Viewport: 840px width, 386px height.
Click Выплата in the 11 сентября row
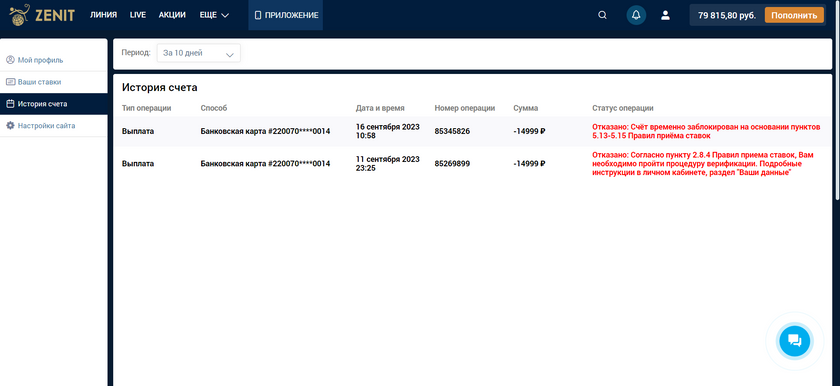[138, 164]
